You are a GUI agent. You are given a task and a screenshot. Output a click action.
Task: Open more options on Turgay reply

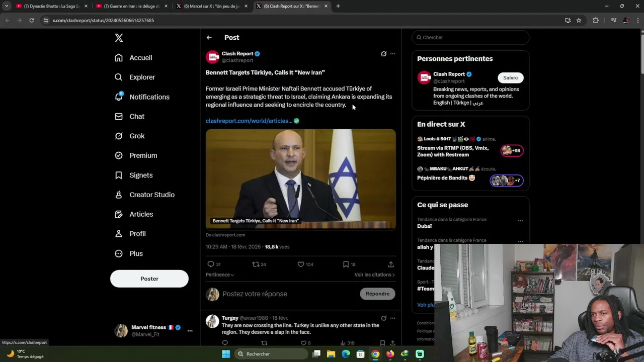click(x=393, y=318)
